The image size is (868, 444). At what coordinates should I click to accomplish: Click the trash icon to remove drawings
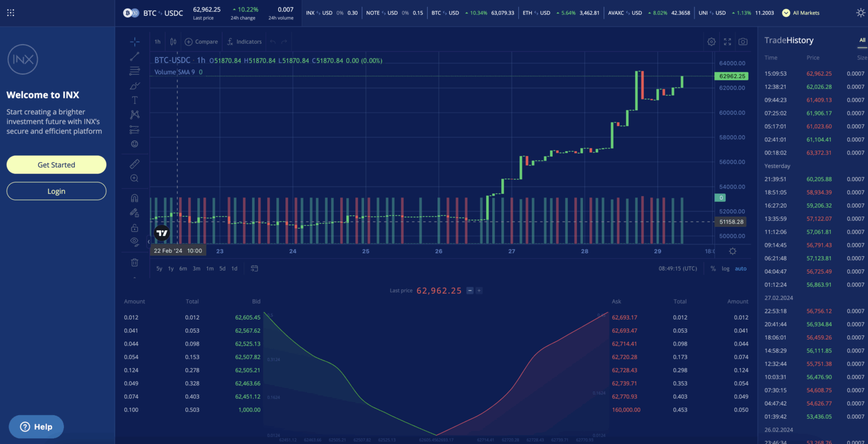[x=134, y=262]
